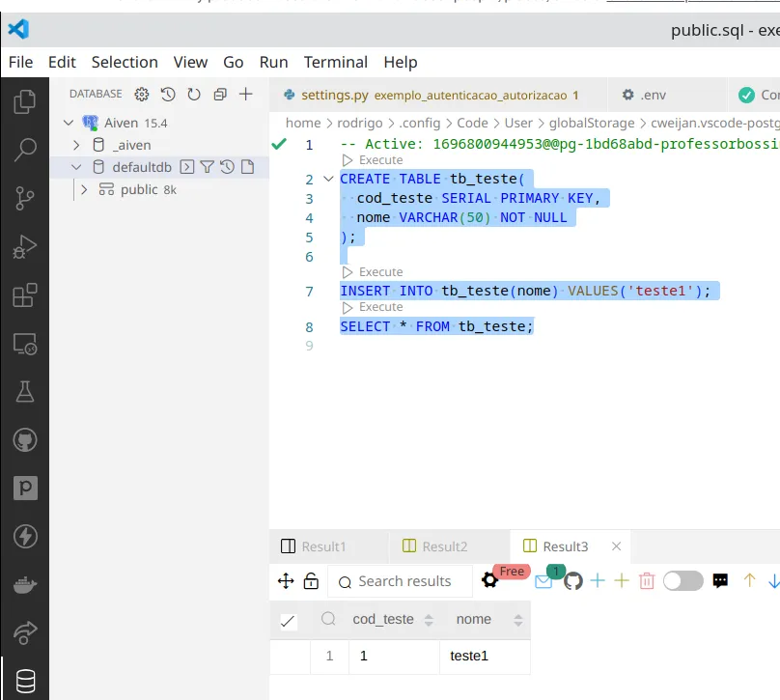Open the Run menu
Screen dimensions: 780x700
pos(273,62)
